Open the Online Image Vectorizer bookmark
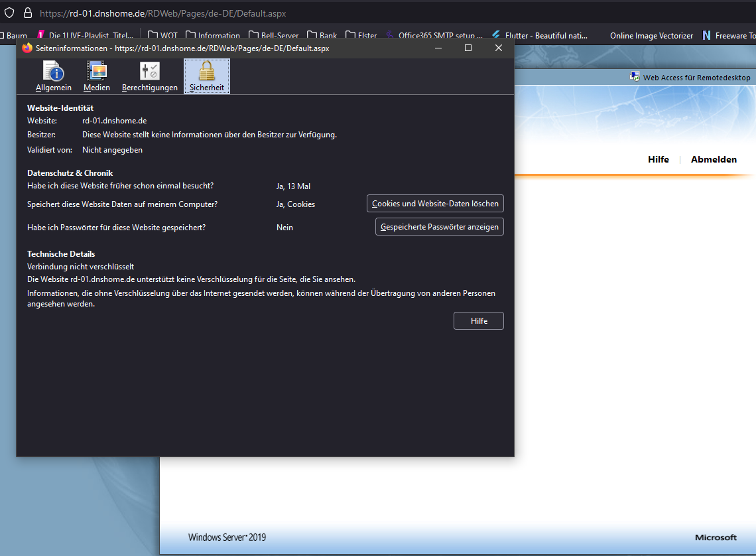This screenshot has width=756, height=556. (x=651, y=35)
